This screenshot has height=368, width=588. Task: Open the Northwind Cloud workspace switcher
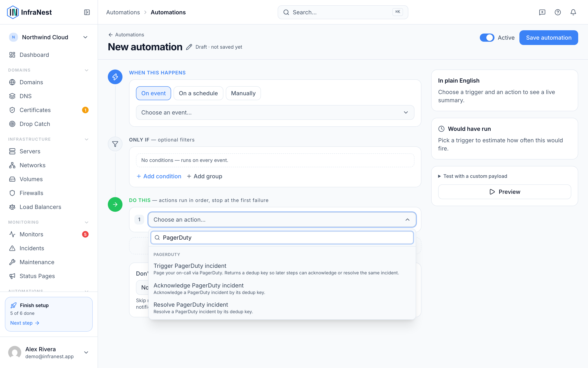[49, 37]
